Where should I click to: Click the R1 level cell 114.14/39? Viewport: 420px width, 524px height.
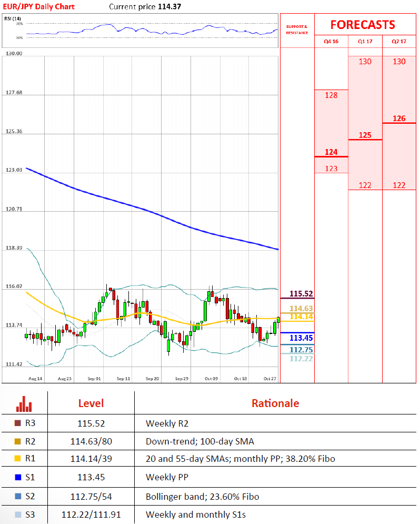pyautogui.click(x=91, y=459)
